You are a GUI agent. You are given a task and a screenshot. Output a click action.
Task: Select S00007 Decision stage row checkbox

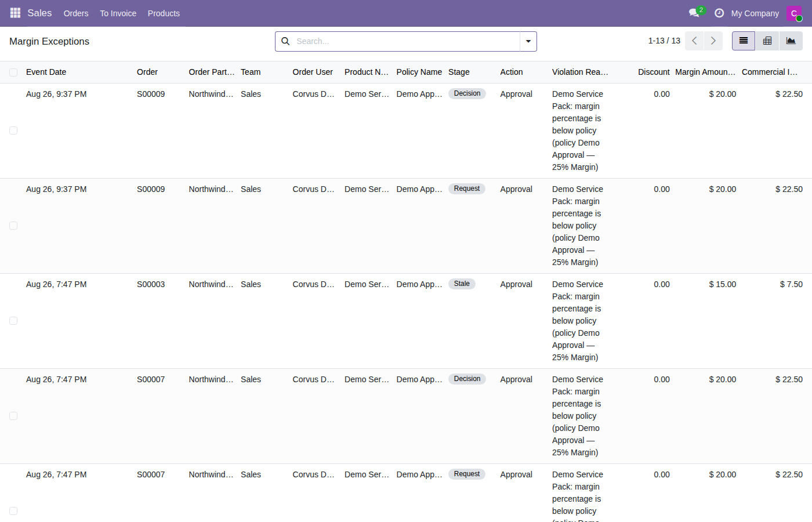click(x=13, y=416)
